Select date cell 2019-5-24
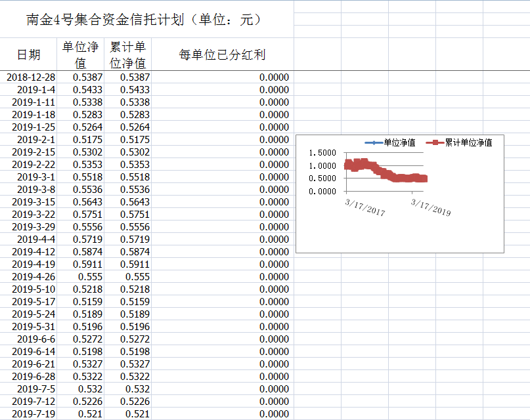 28,314
